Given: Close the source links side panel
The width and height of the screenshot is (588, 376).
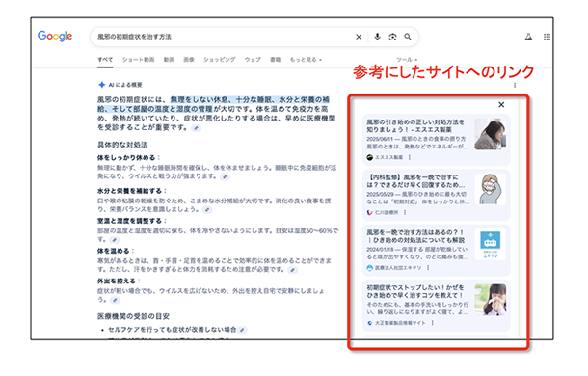Looking at the screenshot, I should pos(501,105).
